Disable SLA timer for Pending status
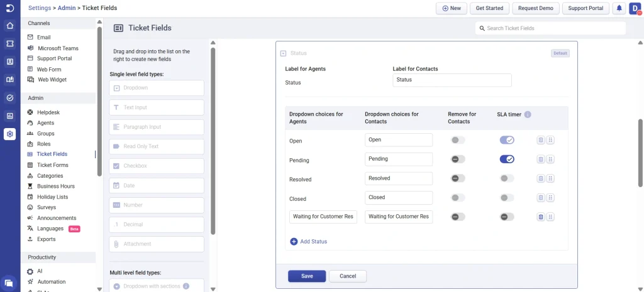The height and width of the screenshot is (292, 644). 507,159
